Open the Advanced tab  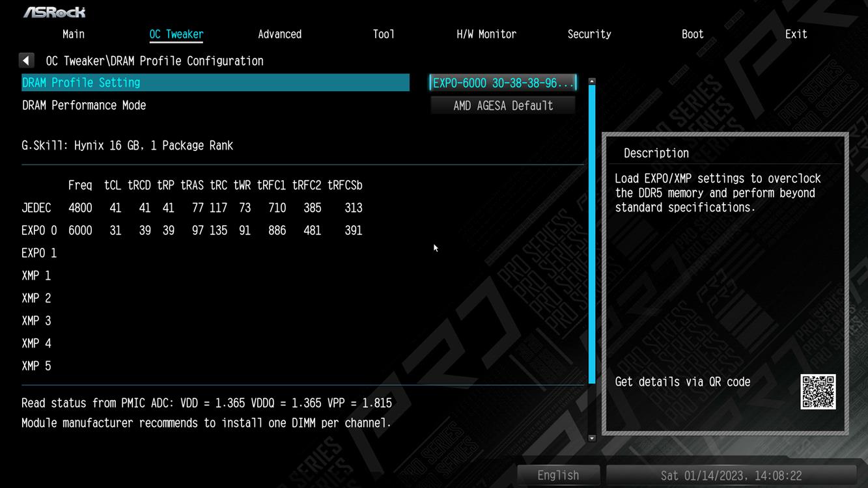click(279, 34)
